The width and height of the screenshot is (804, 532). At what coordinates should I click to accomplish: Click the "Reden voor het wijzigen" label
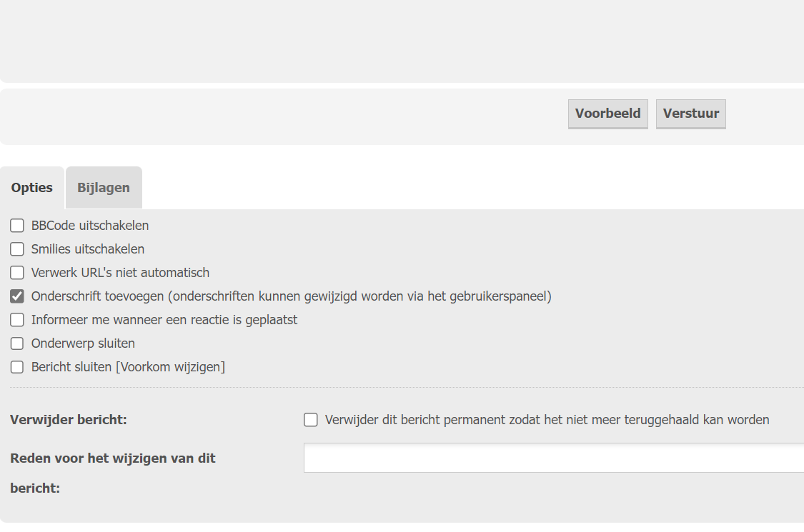111,458
